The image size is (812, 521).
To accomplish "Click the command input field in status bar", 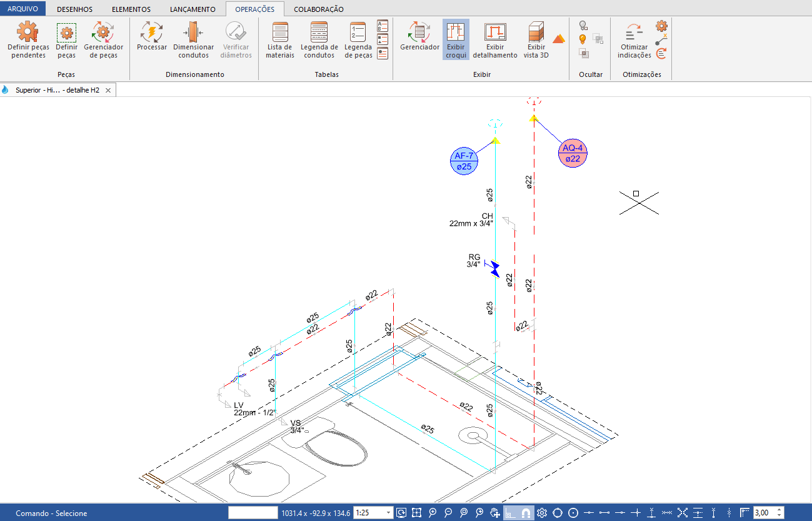I will 253,513.
